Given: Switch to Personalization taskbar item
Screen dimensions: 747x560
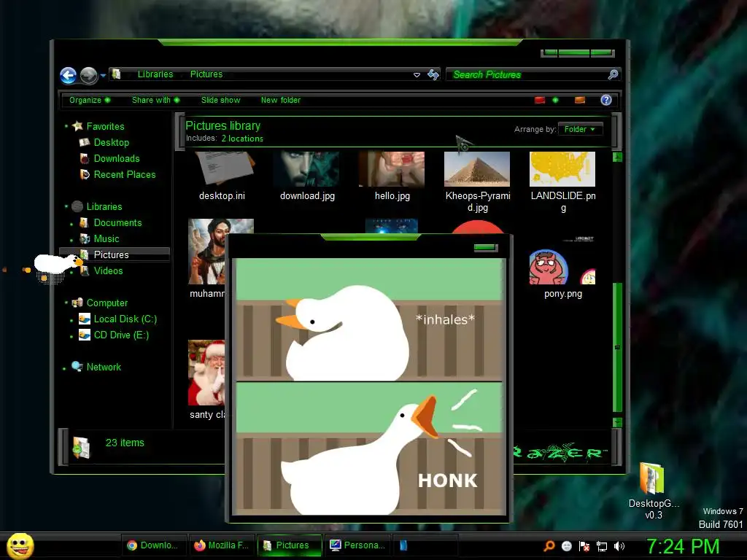Looking at the screenshot, I should (357, 545).
